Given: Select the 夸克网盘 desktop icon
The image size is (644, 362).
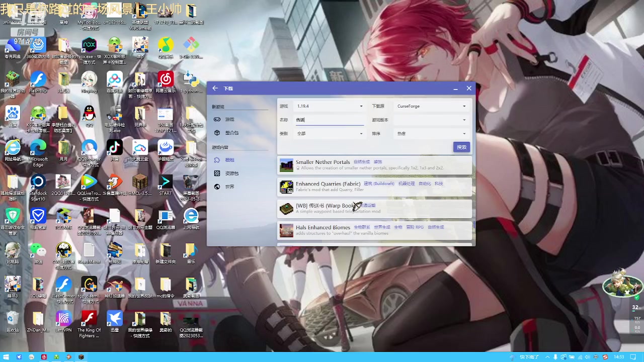Looking at the screenshot, I should click(x=13, y=48).
